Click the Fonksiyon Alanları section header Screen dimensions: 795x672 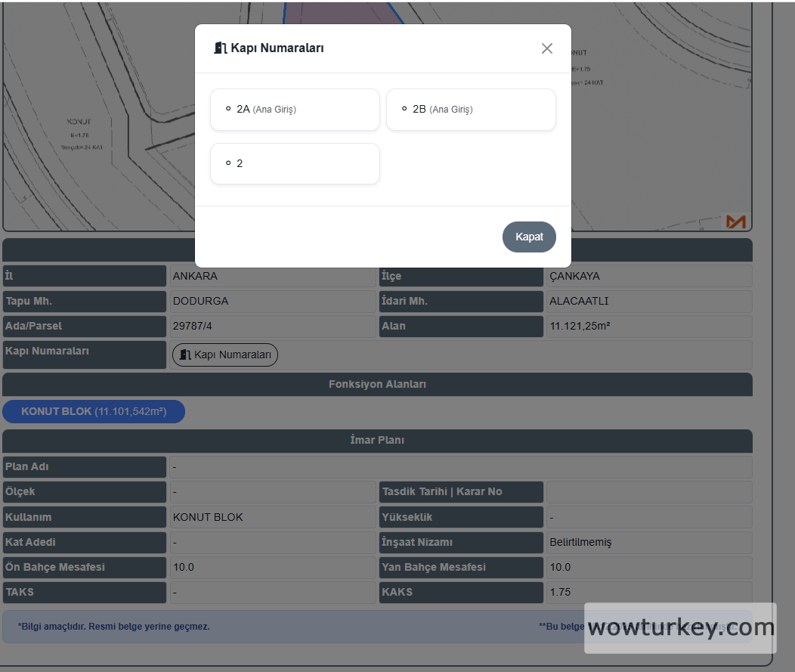click(x=377, y=384)
